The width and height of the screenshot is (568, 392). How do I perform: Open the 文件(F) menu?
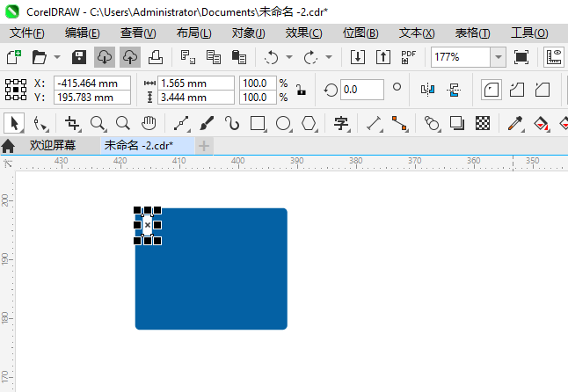click(26, 33)
